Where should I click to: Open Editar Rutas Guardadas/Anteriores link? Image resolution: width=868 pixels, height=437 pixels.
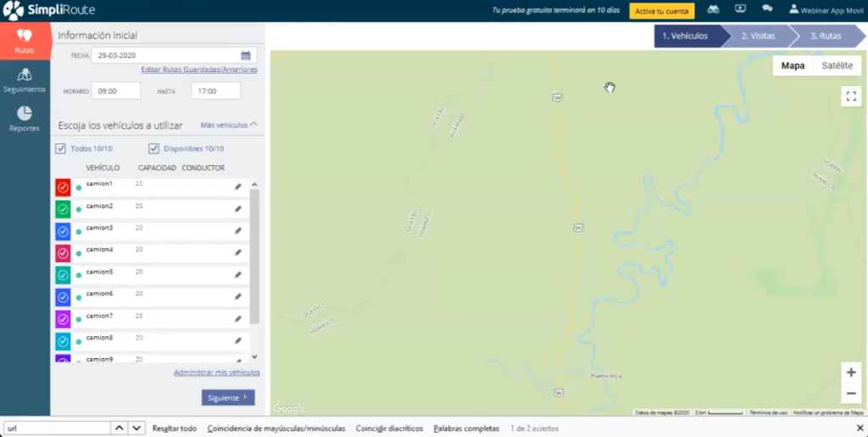click(199, 69)
